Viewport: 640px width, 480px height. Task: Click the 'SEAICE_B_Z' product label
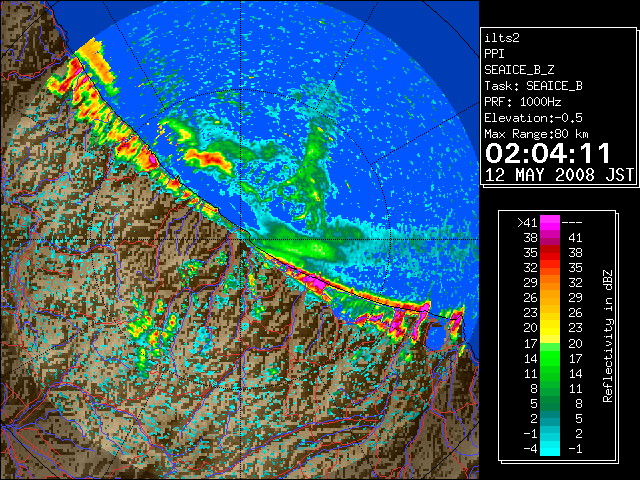pyautogui.click(x=519, y=70)
